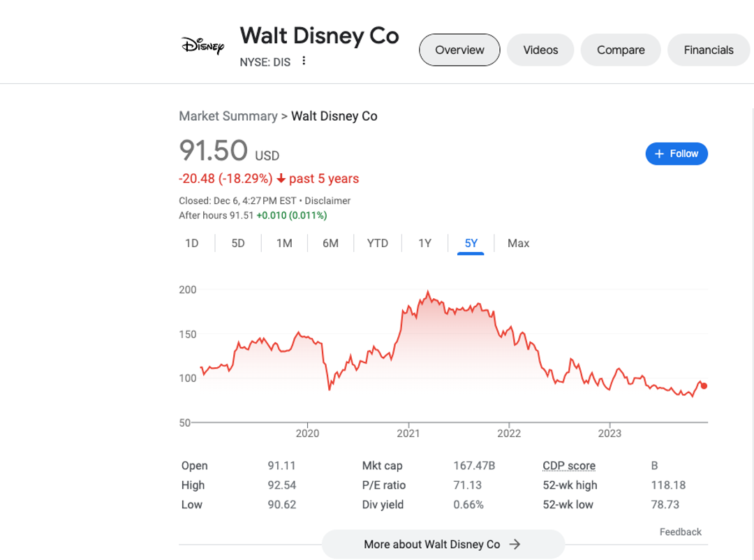
Task: Select the Max time range
Action: [x=518, y=244]
